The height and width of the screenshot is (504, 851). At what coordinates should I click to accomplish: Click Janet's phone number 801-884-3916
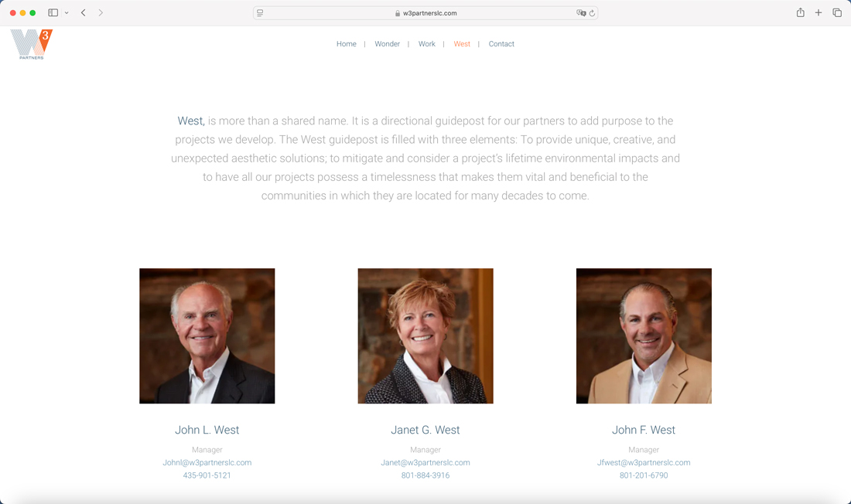point(425,475)
